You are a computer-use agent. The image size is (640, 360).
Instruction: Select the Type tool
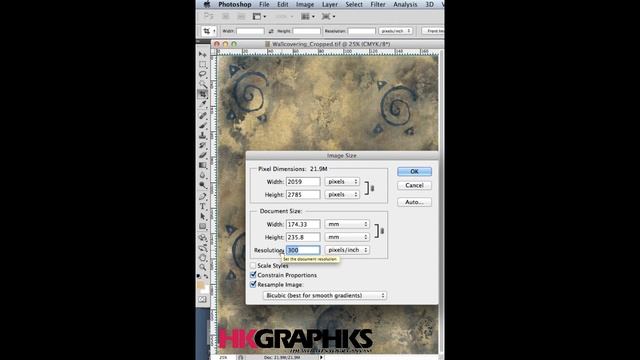pyautogui.click(x=203, y=207)
